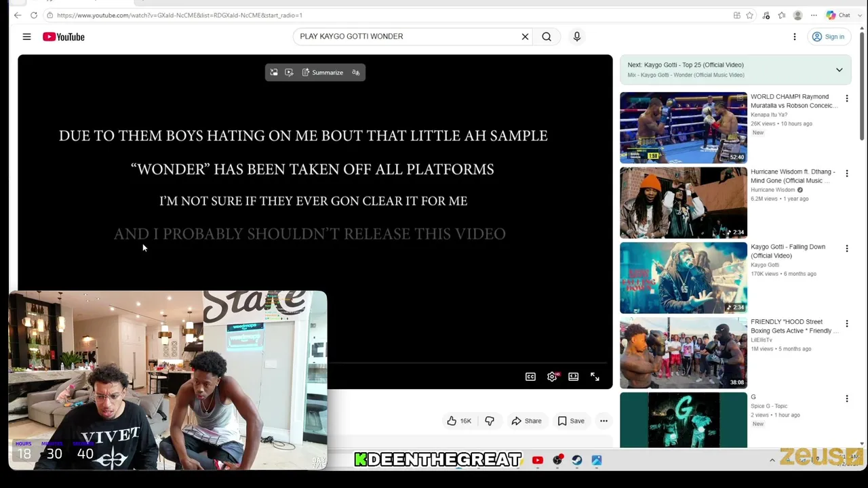The image size is (868, 488).
Task: Open options for FRIENDLY HOOD video
Action: point(846,324)
